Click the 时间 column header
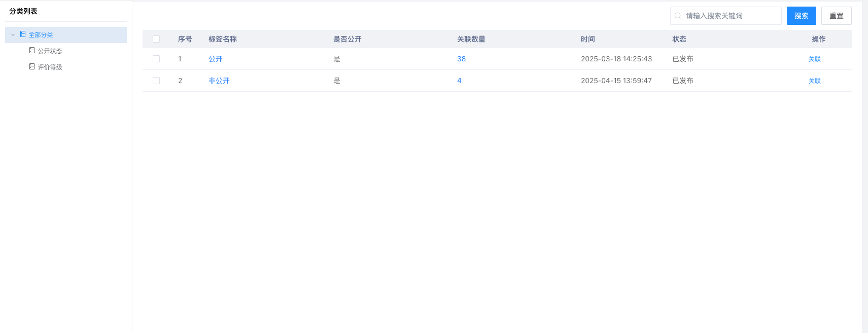The image size is (868, 333). 588,39
